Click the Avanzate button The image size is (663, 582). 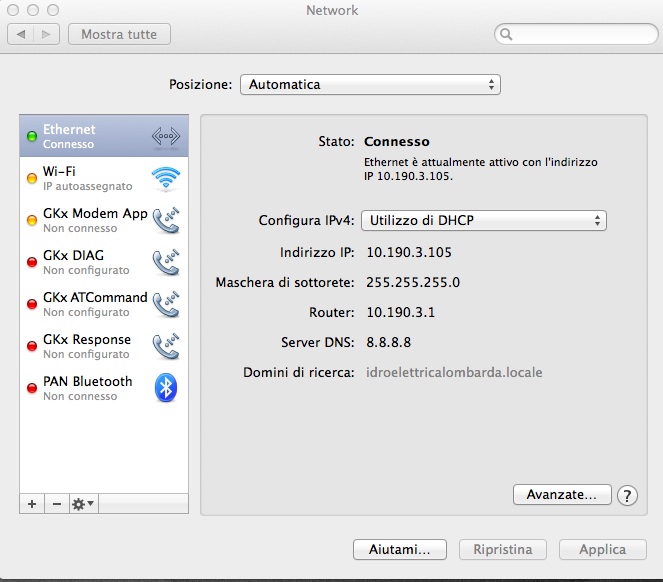click(562, 494)
